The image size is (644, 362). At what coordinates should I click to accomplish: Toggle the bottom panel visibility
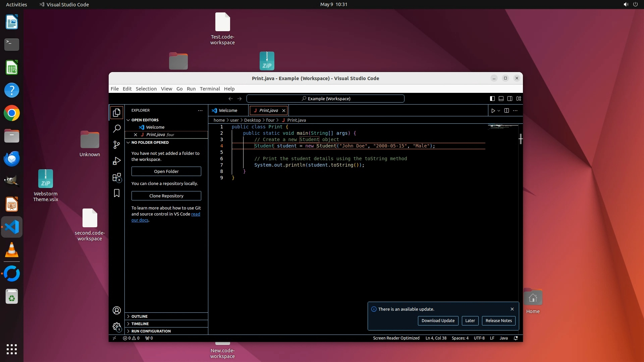(x=501, y=99)
